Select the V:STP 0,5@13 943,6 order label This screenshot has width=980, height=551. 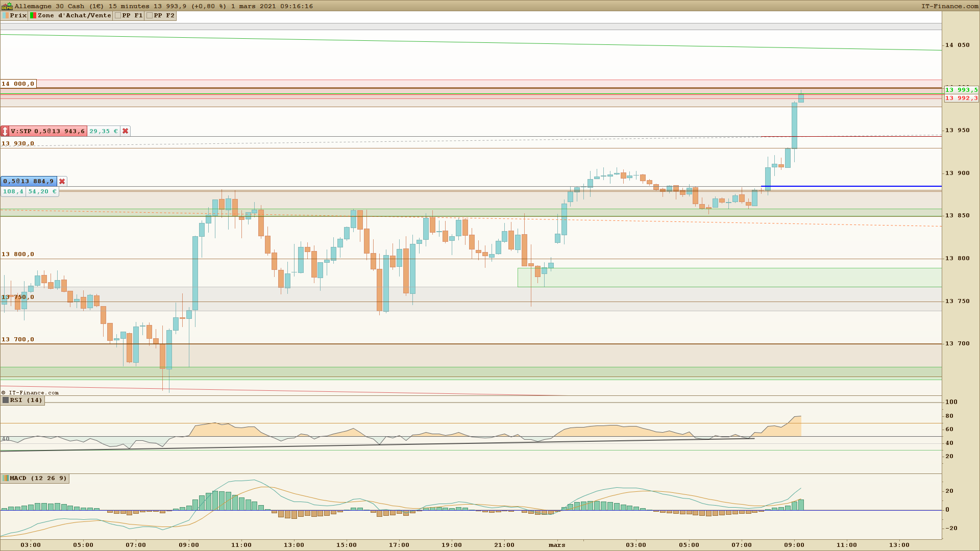pyautogui.click(x=48, y=131)
